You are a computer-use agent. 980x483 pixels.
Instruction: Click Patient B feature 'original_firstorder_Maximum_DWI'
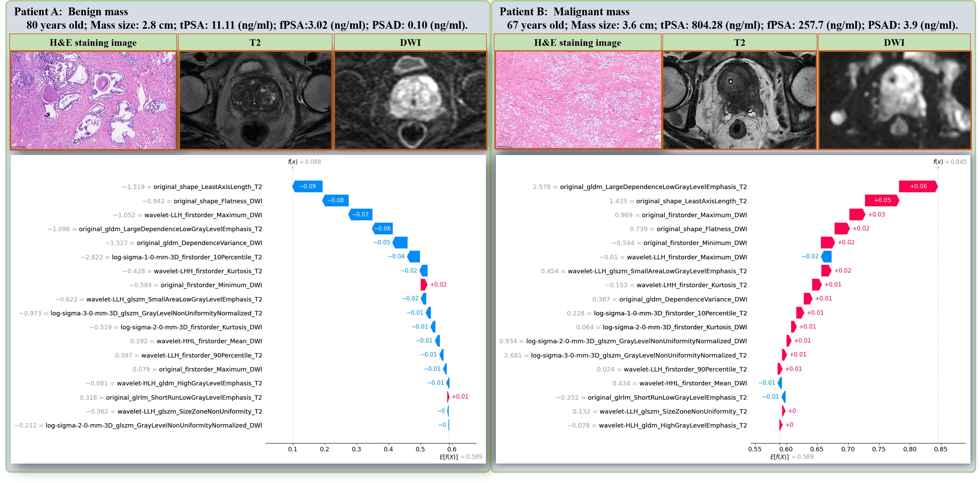tap(694, 215)
